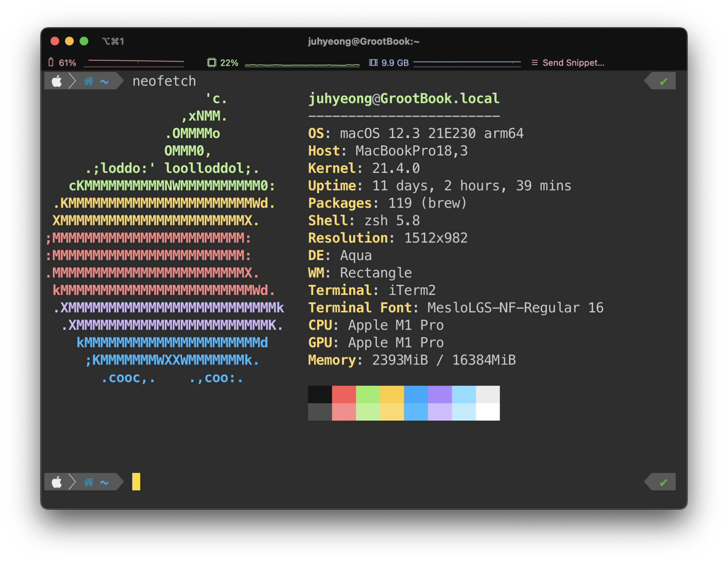The height and width of the screenshot is (563, 728).
Task: Click home icon in the bottom prompt
Action: (x=88, y=483)
